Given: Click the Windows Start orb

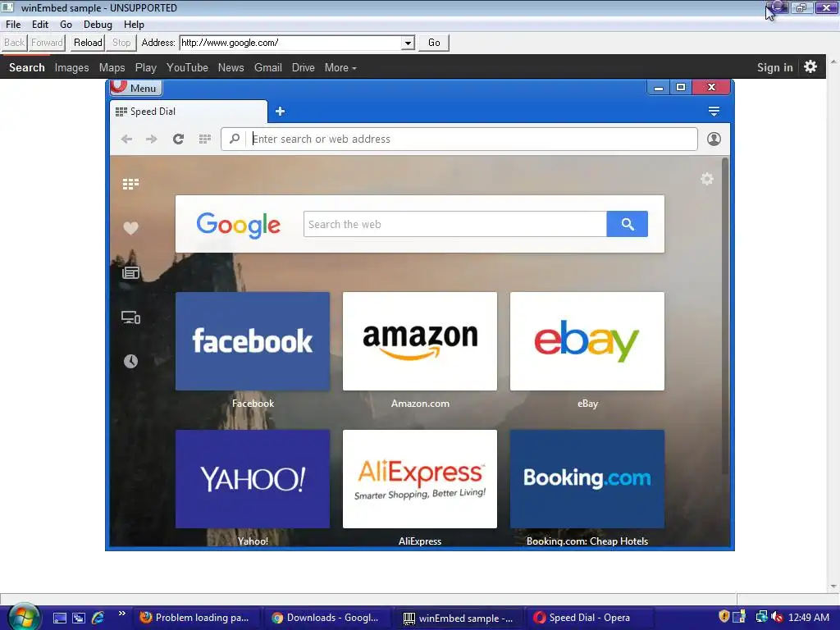Looking at the screenshot, I should (x=24, y=618).
